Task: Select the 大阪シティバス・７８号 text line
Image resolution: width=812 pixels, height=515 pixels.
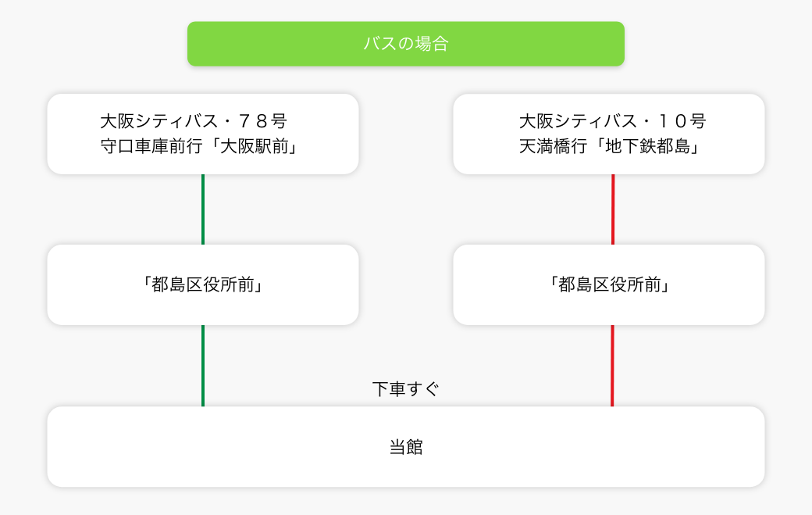Action: [194, 121]
